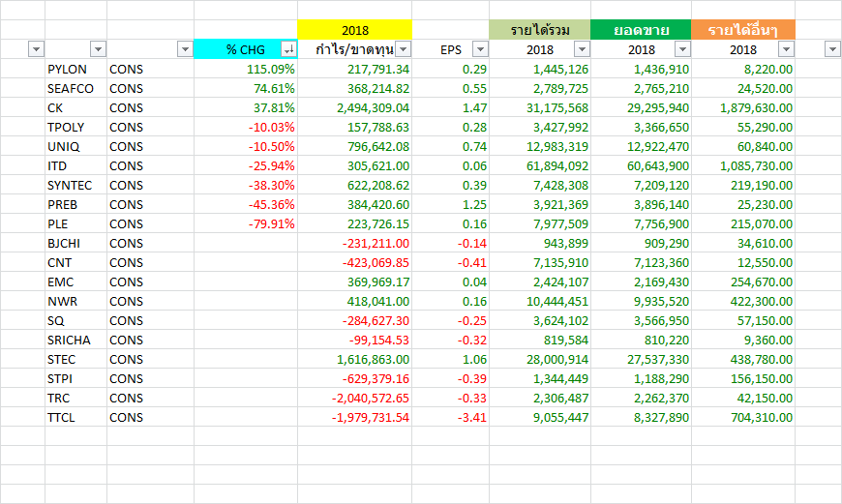Select the CK ticker cell
Image resolution: width=842 pixels, height=504 pixels.
point(75,108)
